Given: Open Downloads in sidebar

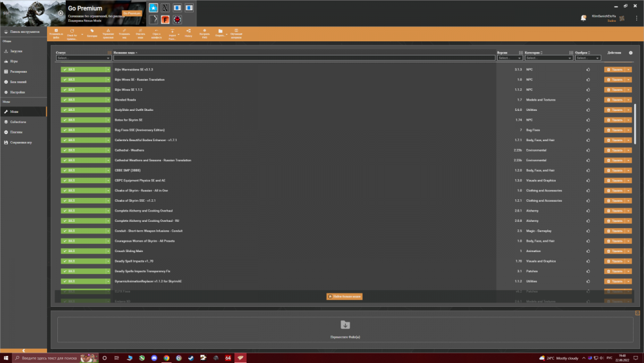Looking at the screenshot, I should (x=23, y=51).
